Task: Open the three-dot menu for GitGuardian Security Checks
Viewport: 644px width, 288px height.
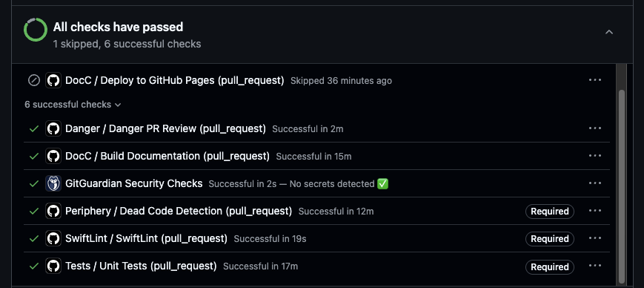Action: click(x=594, y=183)
